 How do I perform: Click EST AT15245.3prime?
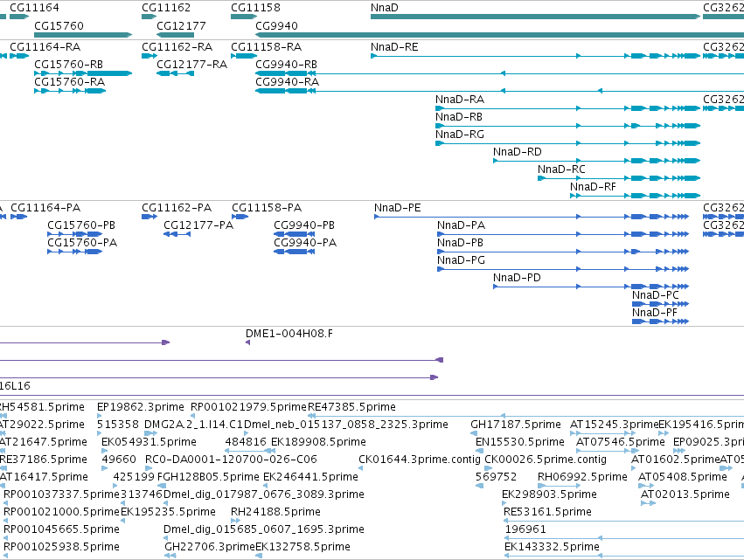[614, 425]
